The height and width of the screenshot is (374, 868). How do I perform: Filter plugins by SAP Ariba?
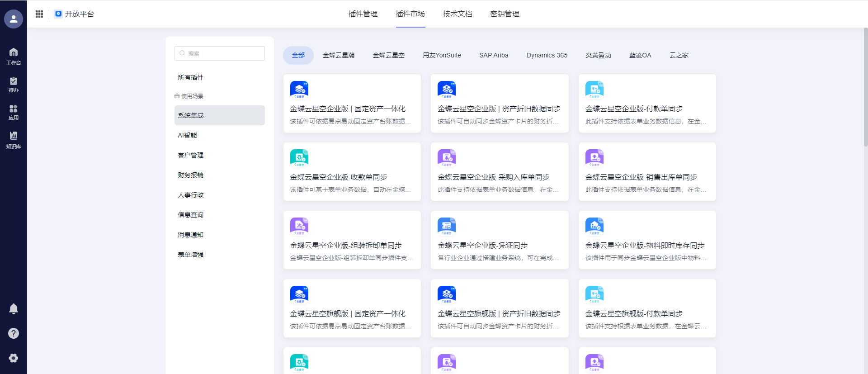coord(494,55)
